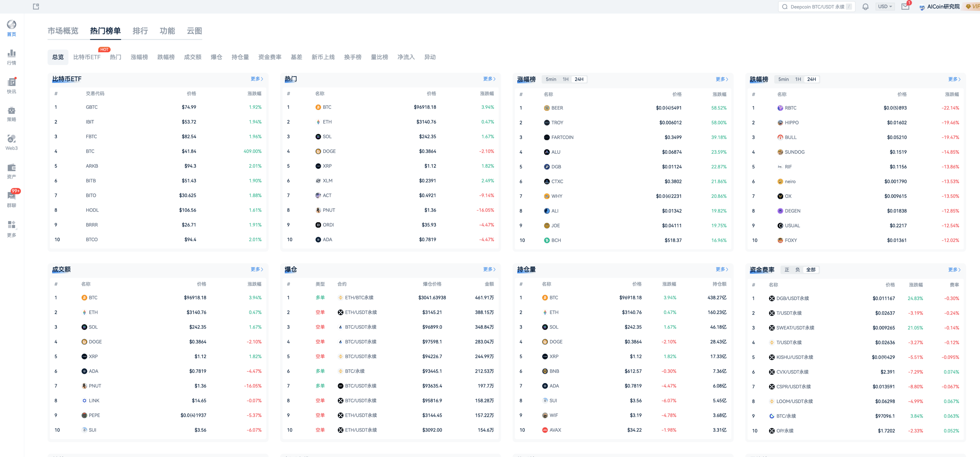The height and width of the screenshot is (457, 980).
Task: Expand 更多 in the 跌幅榜 panel
Action: (954, 79)
